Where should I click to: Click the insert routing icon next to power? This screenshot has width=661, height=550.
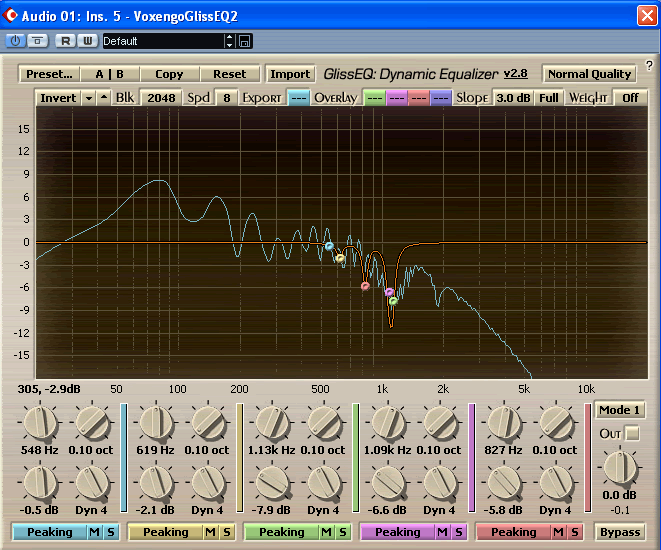38,41
